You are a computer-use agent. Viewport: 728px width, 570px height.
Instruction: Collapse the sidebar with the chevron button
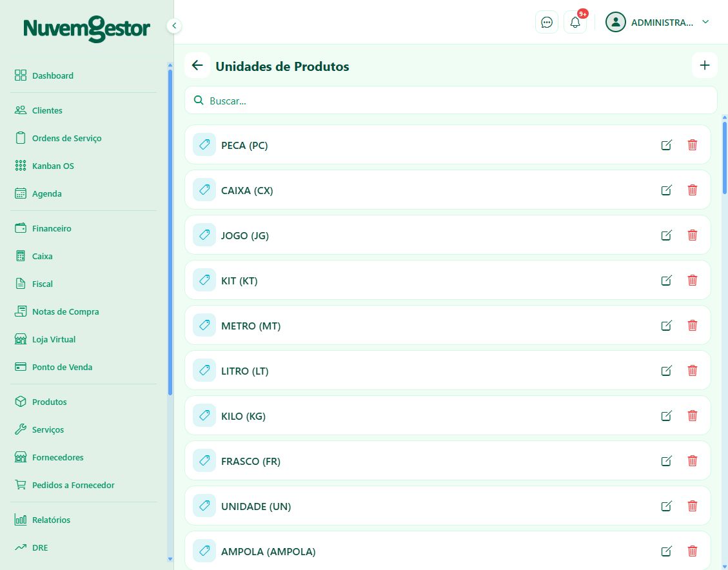pyautogui.click(x=174, y=26)
